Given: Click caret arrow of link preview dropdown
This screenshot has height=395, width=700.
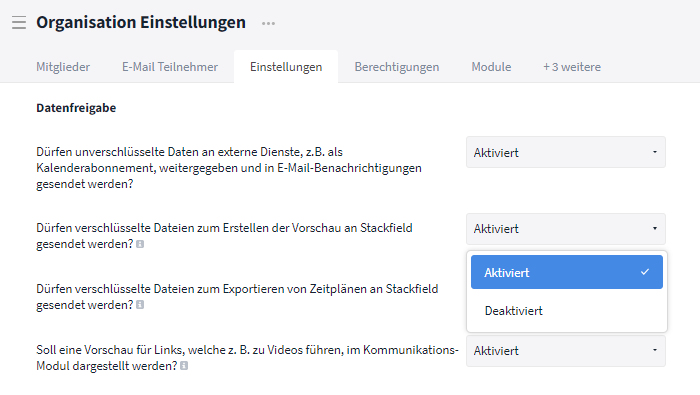Looking at the screenshot, I should tap(655, 350).
